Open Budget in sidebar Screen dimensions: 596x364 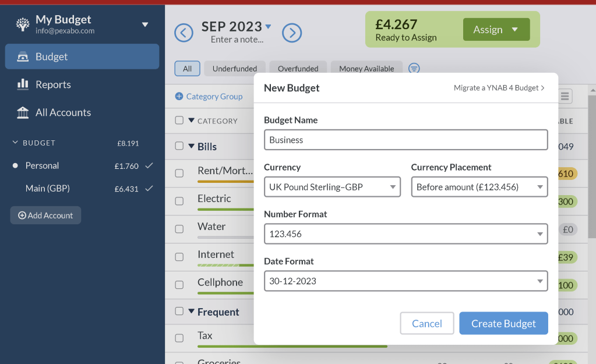pos(82,56)
